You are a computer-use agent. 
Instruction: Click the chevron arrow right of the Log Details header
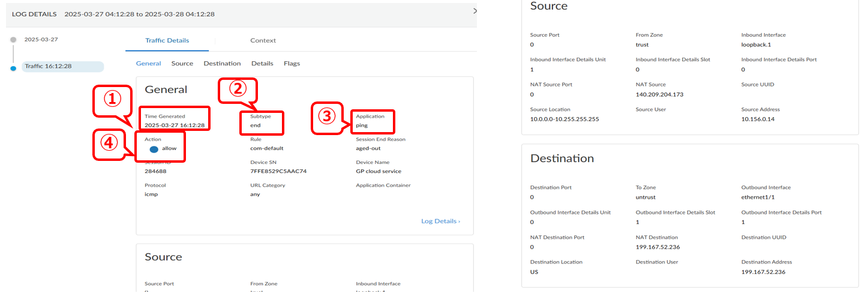474,11
